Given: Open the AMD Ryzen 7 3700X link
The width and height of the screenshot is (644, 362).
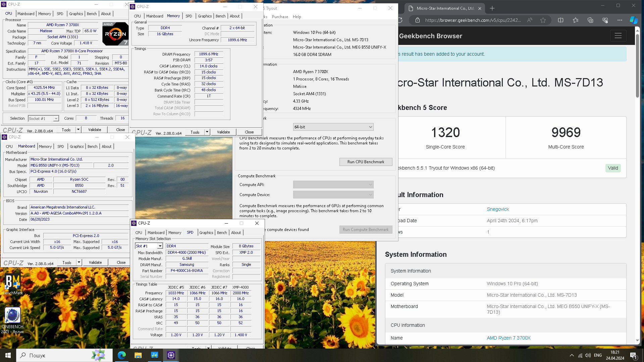Looking at the screenshot, I should (508, 338).
